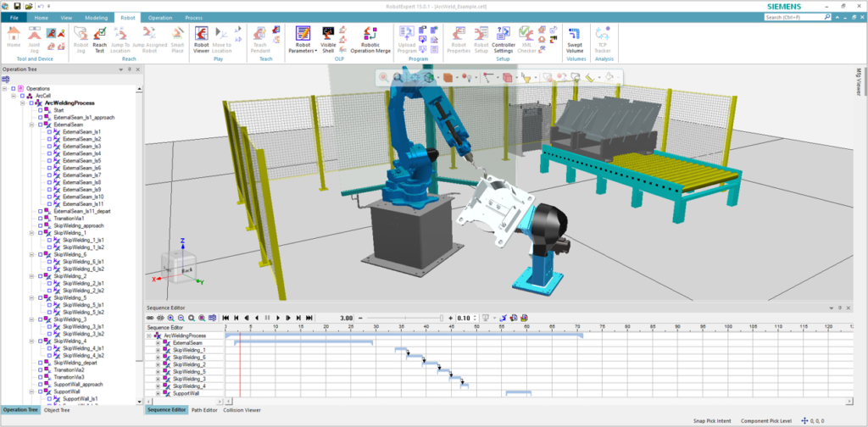This screenshot has width=868, height=427.
Task: Toggle the checkbox beside ExternalSeam_ls1
Action: (49, 131)
